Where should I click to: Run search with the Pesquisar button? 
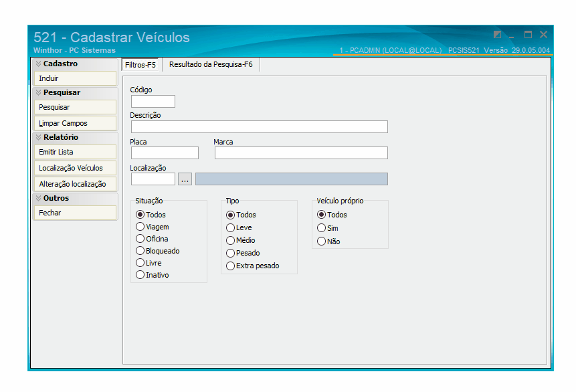coord(76,107)
